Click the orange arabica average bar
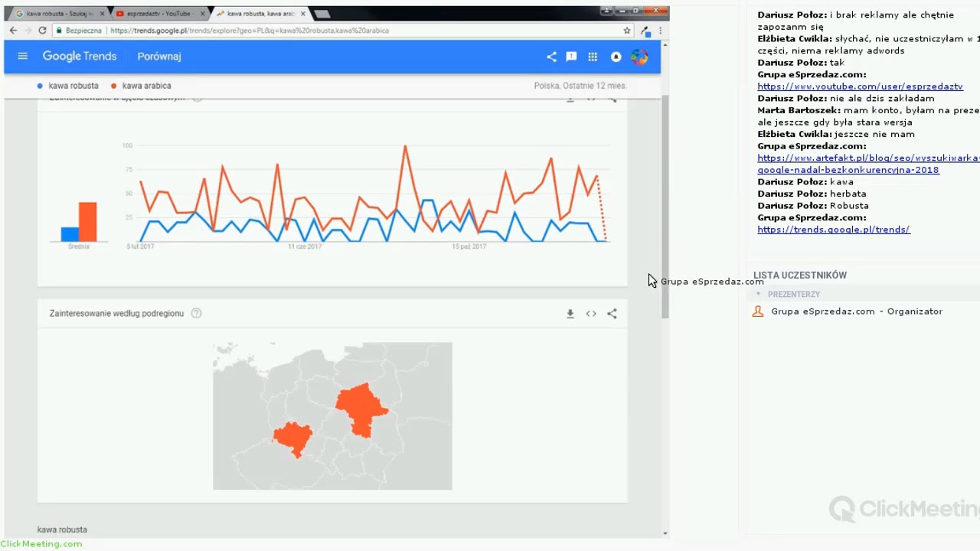980x551 pixels. [x=88, y=222]
